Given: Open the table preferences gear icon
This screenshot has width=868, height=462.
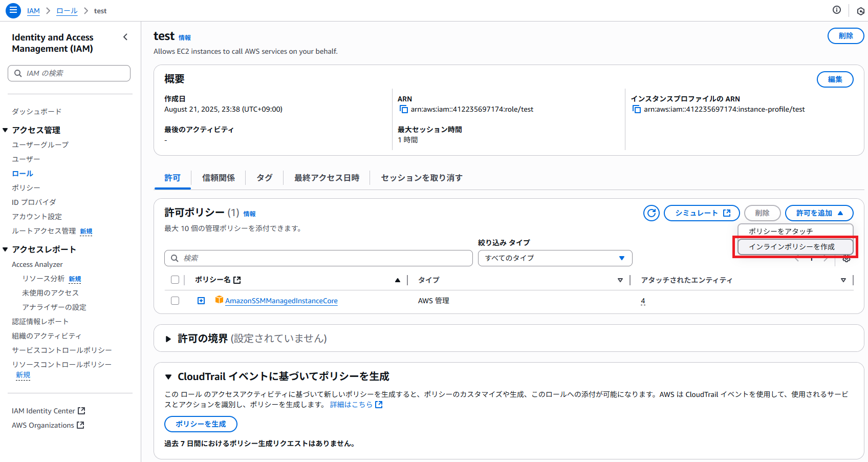Looking at the screenshot, I should pos(847,259).
